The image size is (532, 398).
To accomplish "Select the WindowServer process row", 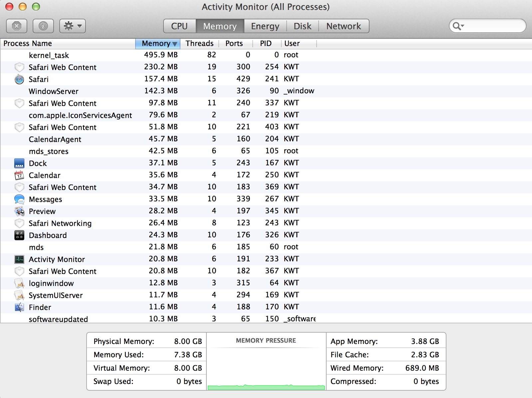I will pyautogui.click(x=266, y=91).
